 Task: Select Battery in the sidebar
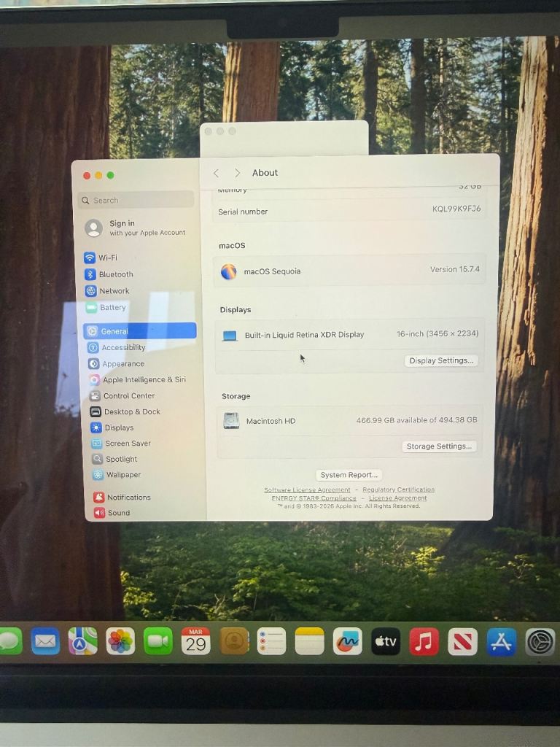(x=112, y=307)
